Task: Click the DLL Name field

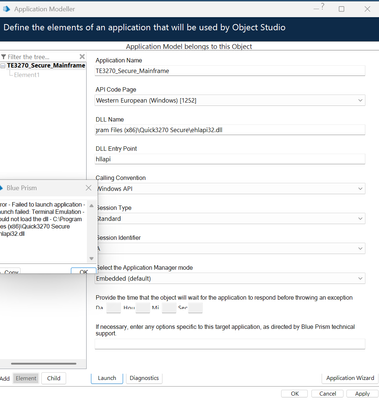Action: pyautogui.click(x=230, y=130)
